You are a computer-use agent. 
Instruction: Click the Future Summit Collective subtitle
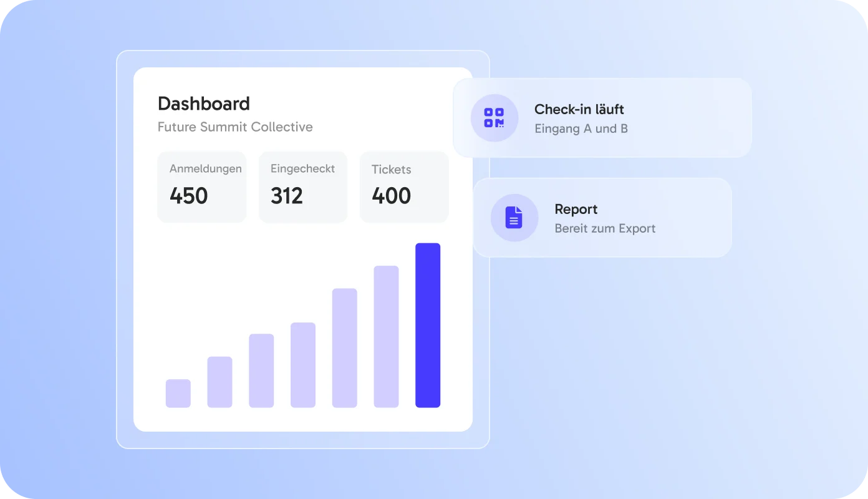coord(235,127)
